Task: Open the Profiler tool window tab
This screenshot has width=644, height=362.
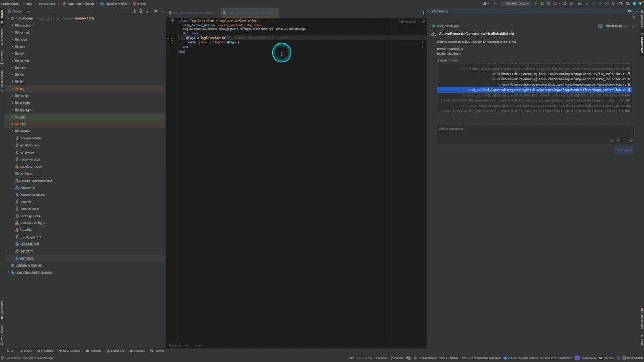Action: 157,351
